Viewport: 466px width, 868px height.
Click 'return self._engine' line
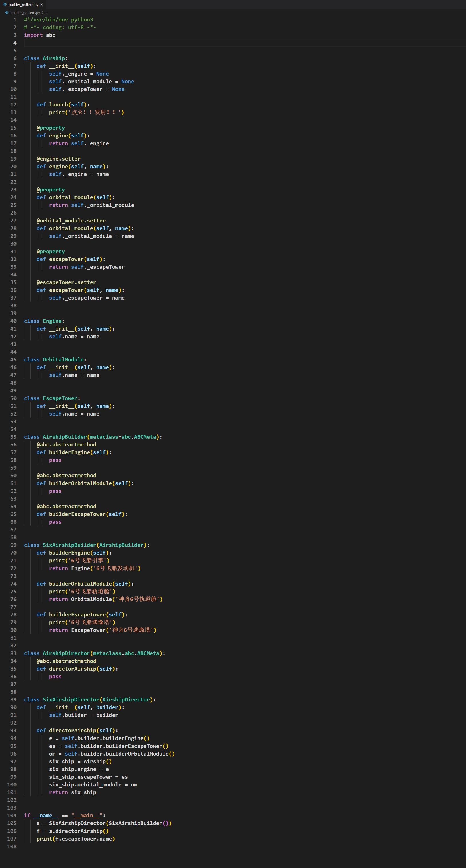coord(79,144)
